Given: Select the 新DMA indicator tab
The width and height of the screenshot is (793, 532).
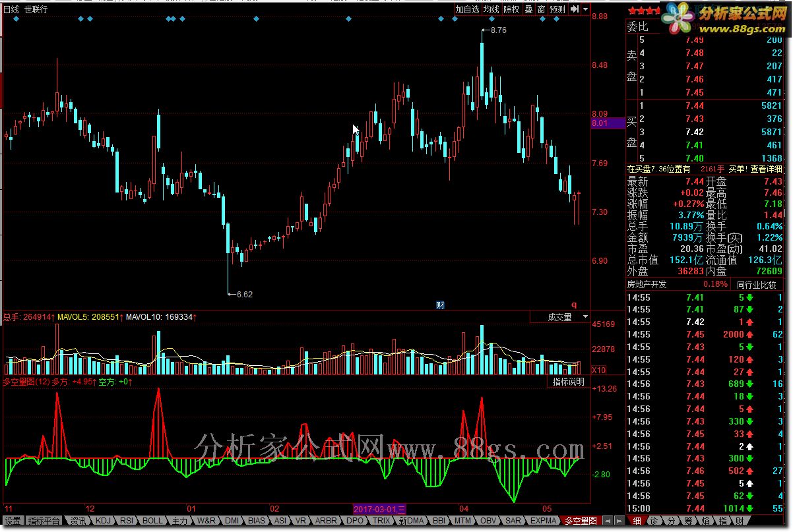Looking at the screenshot, I should pos(412,521).
